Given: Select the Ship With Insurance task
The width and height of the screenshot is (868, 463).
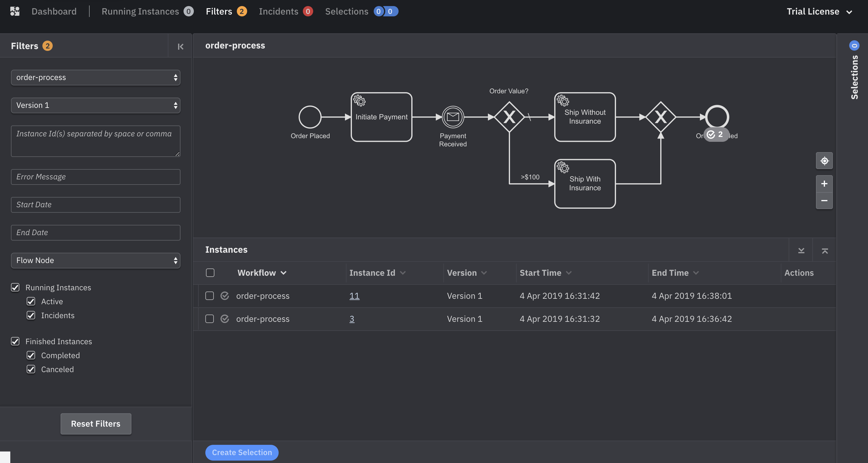Looking at the screenshot, I should point(585,184).
